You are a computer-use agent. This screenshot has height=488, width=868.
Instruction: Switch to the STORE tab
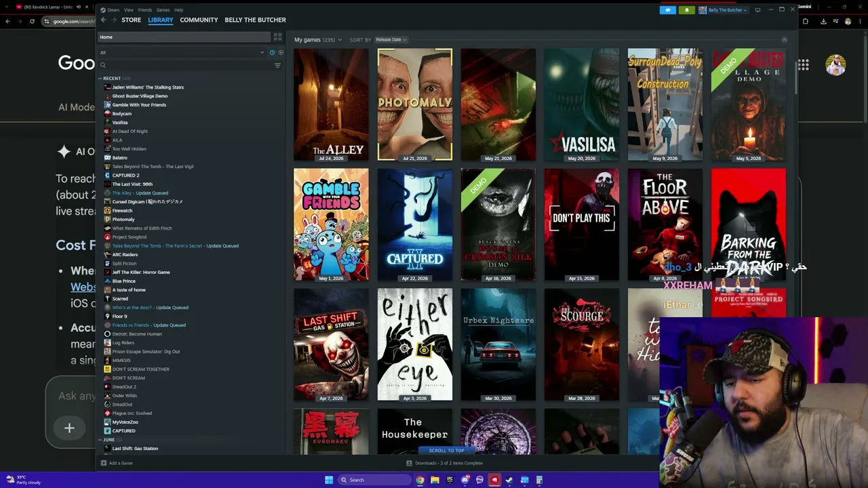[x=132, y=20]
